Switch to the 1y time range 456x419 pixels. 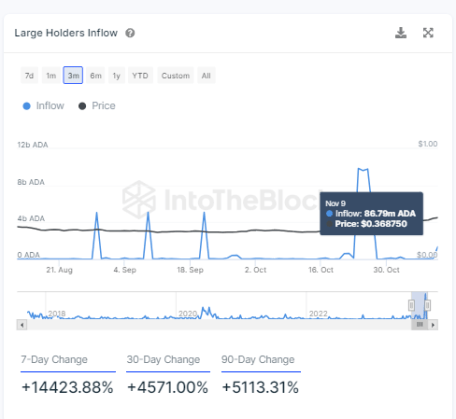click(x=116, y=76)
